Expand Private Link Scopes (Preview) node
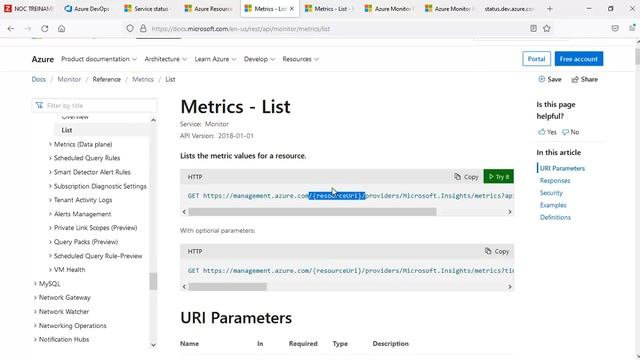Viewport: 640px width, 360px height. point(50,228)
